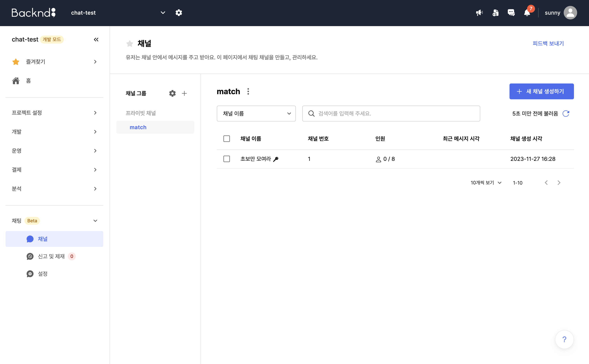
Task: Click the 개발 모드 badge
Action: coord(52,40)
